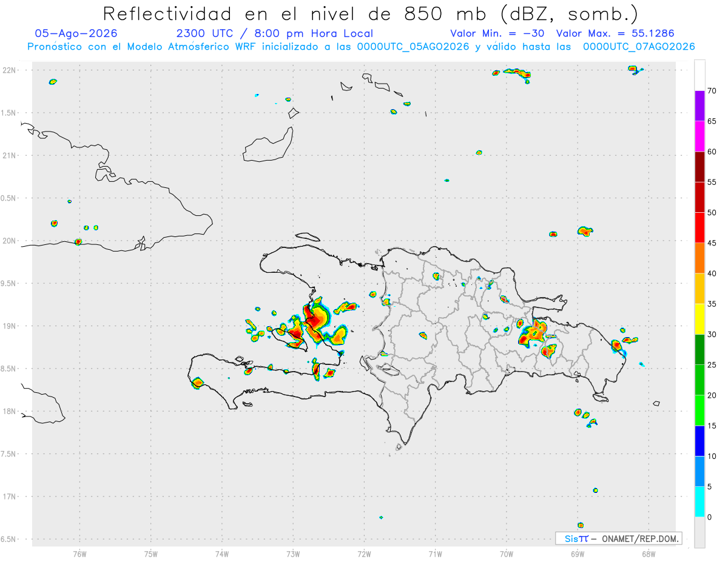Click the dark red 55–60 dBZ colorbar segment

[x=699, y=167]
